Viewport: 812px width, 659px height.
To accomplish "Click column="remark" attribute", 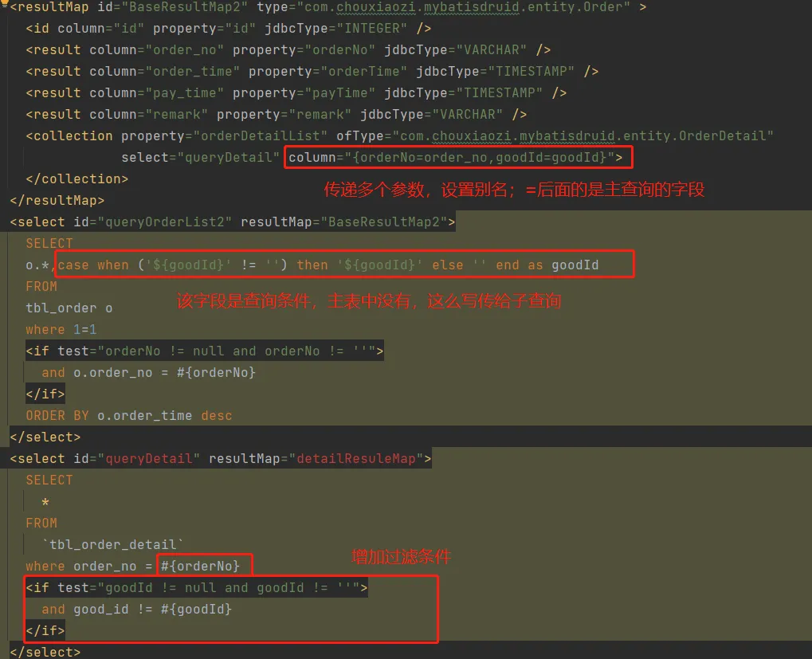I will coord(149,114).
